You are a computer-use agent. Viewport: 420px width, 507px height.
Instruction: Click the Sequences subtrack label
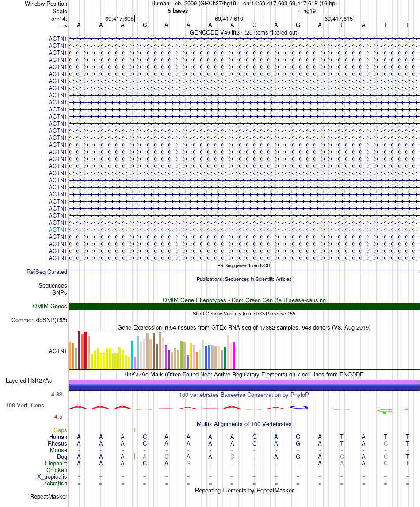pyautogui.click(x=53, y=285)
